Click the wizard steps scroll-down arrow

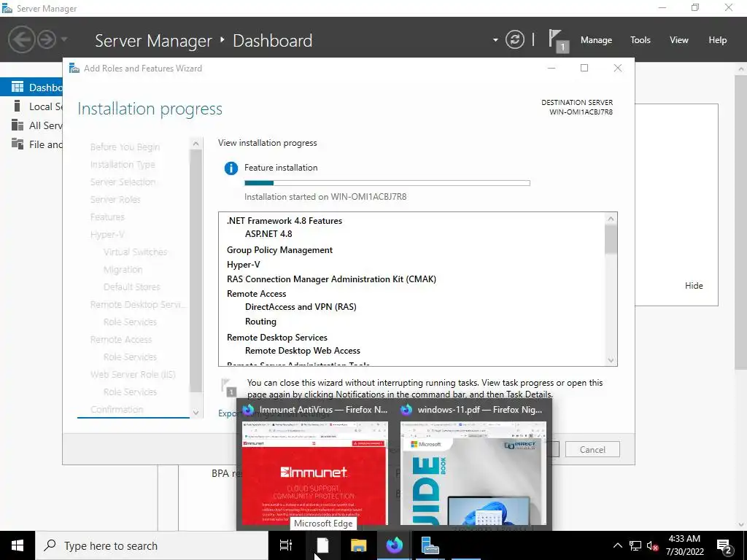click(x=196, y=413)
